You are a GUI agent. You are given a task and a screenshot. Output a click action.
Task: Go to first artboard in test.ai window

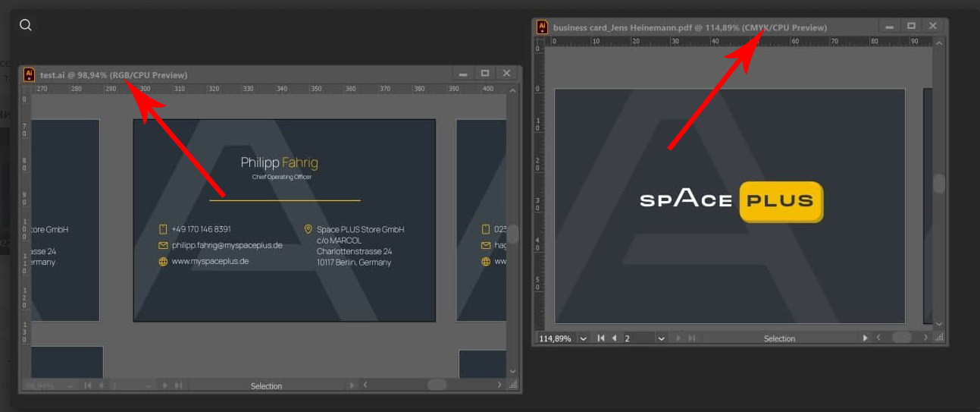[88, 385]
